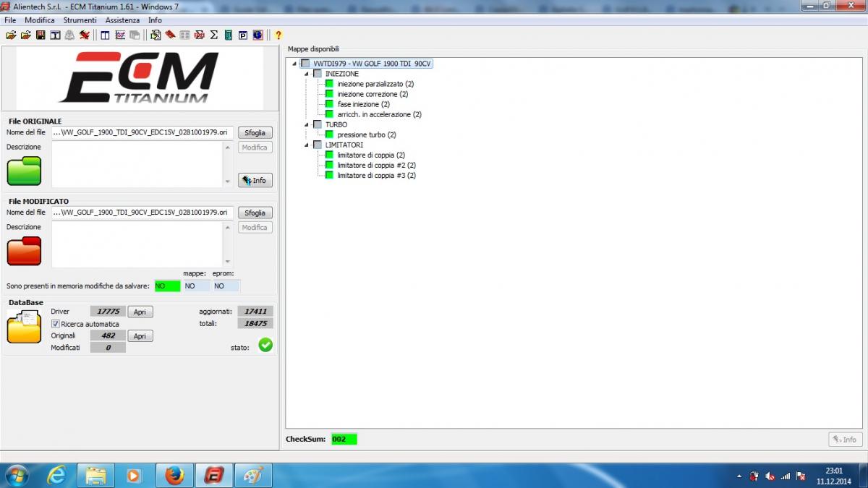The image size is (868, 488).
Task: Open Paint from the taskbar
Action: pos(253,475)
